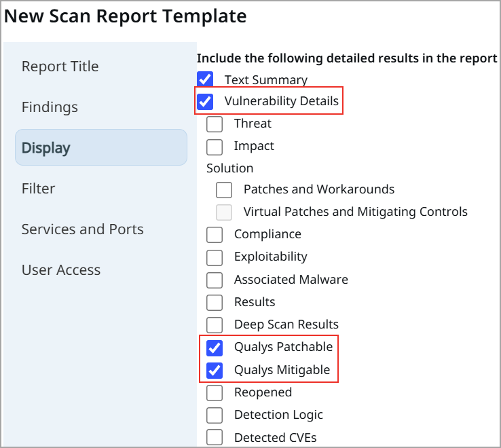
Task: Tick the Deep Scan Results checkbox
Action: point(215,325)
